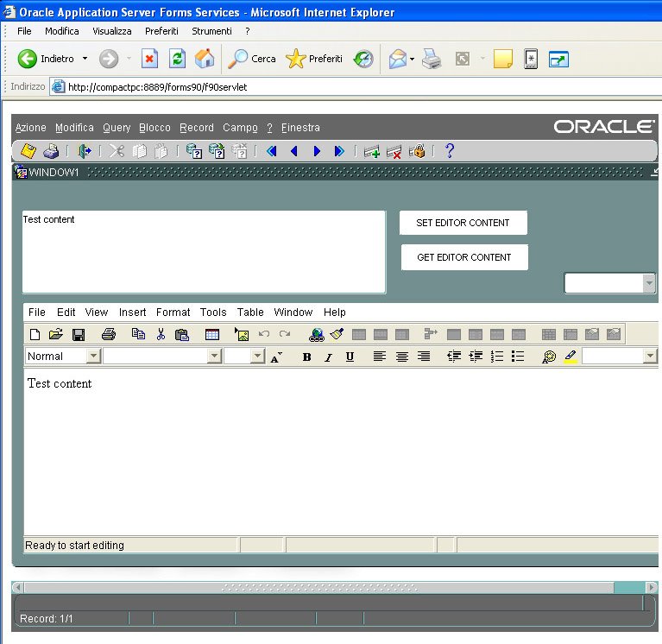The width and height of the screenshot is (662, 644).
Task: Click the Test content text field
Action: pyautogui.click(x=204, y=252)
